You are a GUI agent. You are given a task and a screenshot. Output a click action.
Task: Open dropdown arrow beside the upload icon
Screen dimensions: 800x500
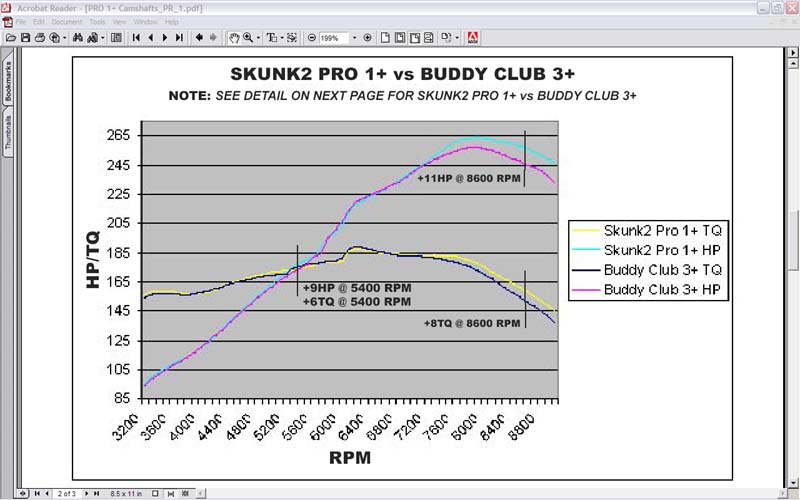tap(64, 38)
